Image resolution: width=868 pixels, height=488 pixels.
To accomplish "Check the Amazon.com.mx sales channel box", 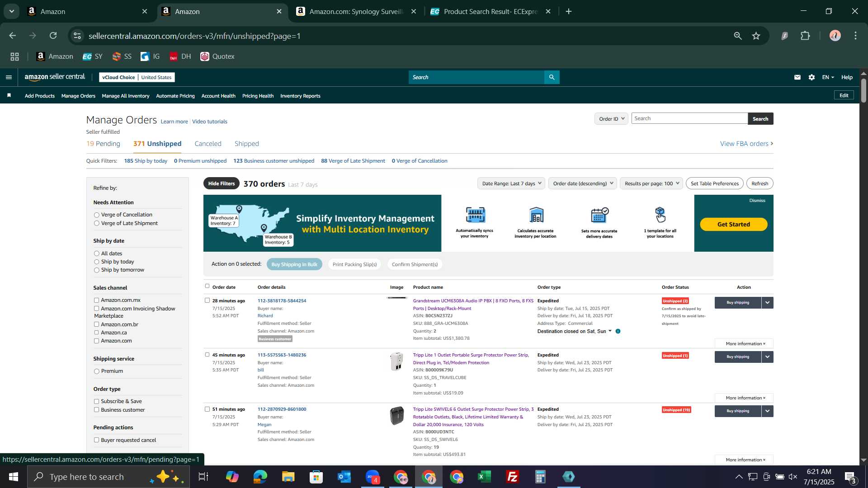I will [96, 300].
